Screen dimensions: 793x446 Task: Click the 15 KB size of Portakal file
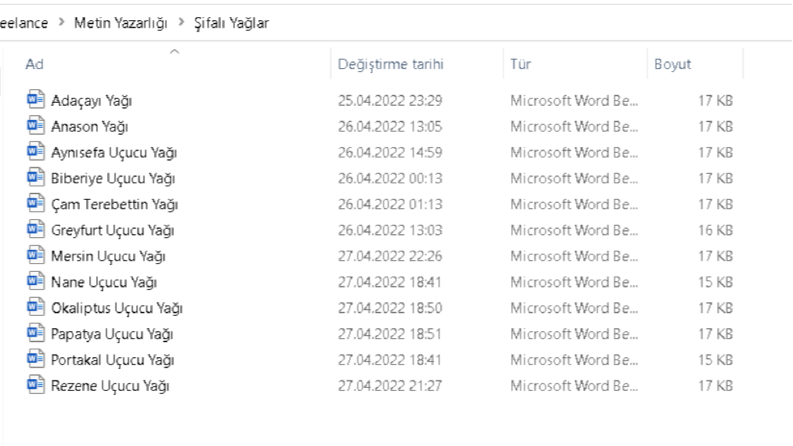coord(715,360)
